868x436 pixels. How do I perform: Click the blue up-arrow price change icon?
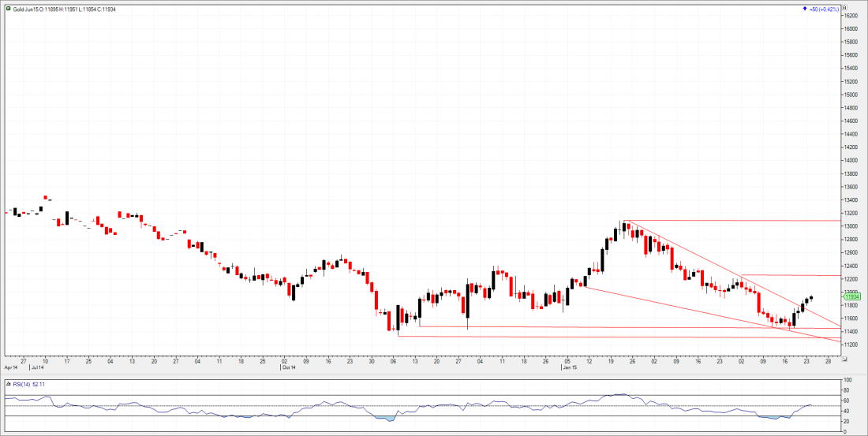click(x=803, y=9)
